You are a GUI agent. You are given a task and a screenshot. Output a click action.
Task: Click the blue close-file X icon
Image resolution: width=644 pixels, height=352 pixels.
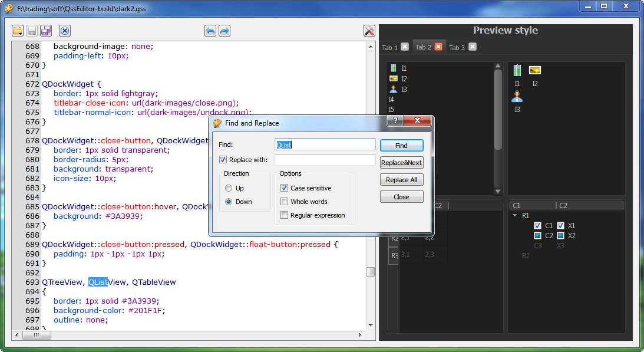pyautogui.click(x=65, y=31)
